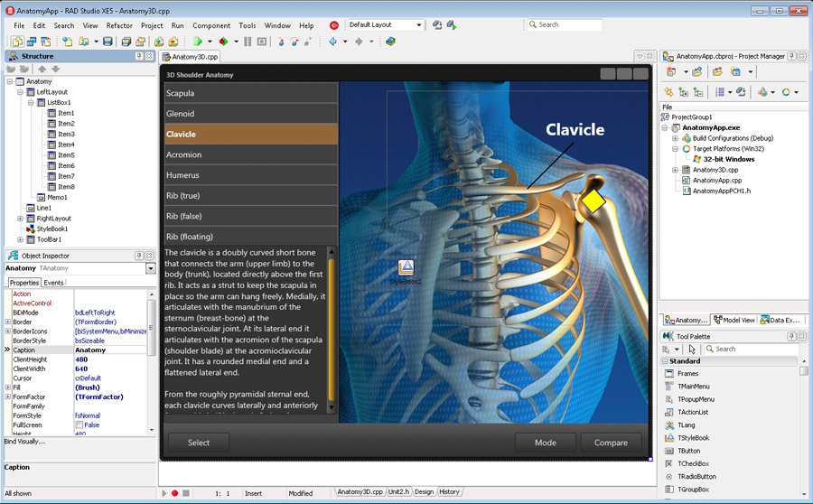This screenshot has height=504, width=813.
Task: Run the project with the green play icon
Action: (198, 42)
